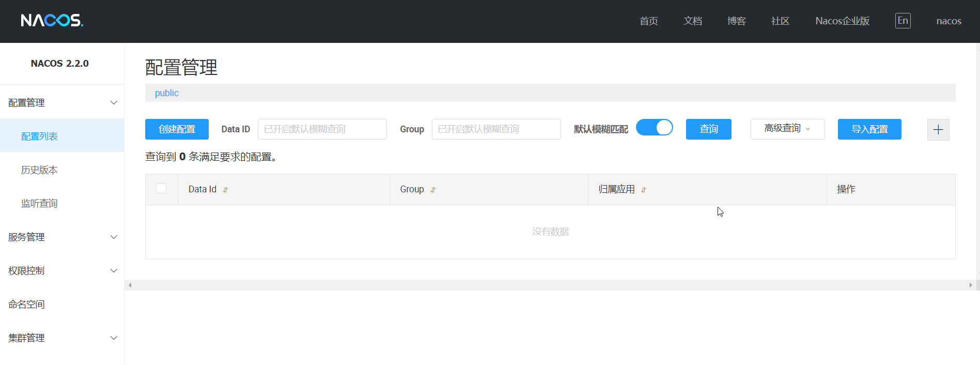
Task: Click horizontal scrollbar left arrow
Action: [130, 285]
